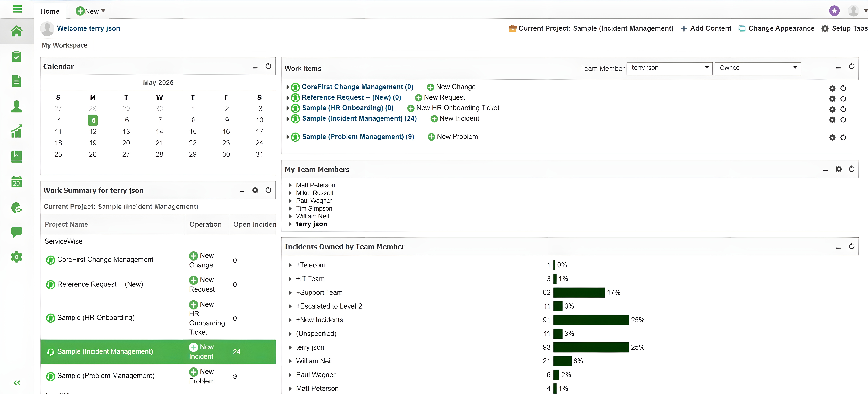The width and height of the screenshot is (868, 394).
Task: Open the document sidebar icon
Action: (17, 81)
